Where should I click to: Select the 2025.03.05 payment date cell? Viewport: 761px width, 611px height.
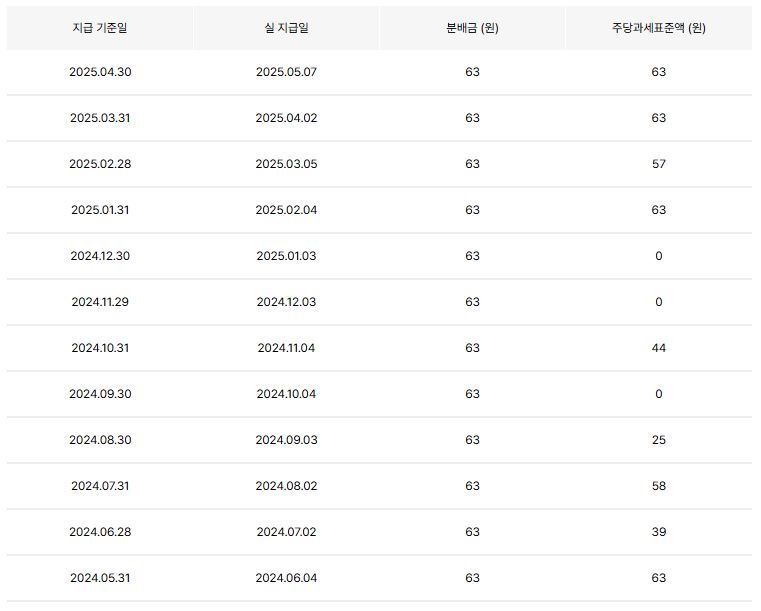coord(286,164)
